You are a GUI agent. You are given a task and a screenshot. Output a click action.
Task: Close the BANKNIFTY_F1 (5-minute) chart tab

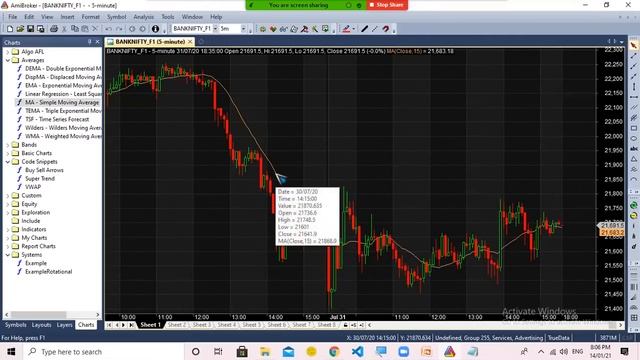tap(190, 42)
